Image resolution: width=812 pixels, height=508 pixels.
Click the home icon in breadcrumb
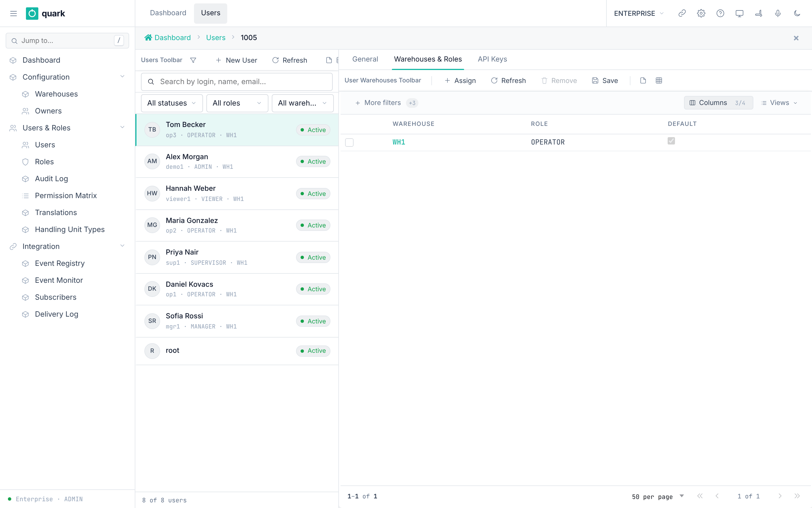pos(148,38)
